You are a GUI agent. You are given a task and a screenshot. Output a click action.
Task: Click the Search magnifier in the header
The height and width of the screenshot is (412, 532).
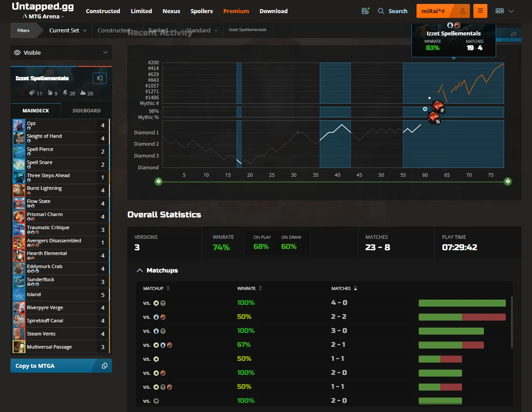(381, 11)
